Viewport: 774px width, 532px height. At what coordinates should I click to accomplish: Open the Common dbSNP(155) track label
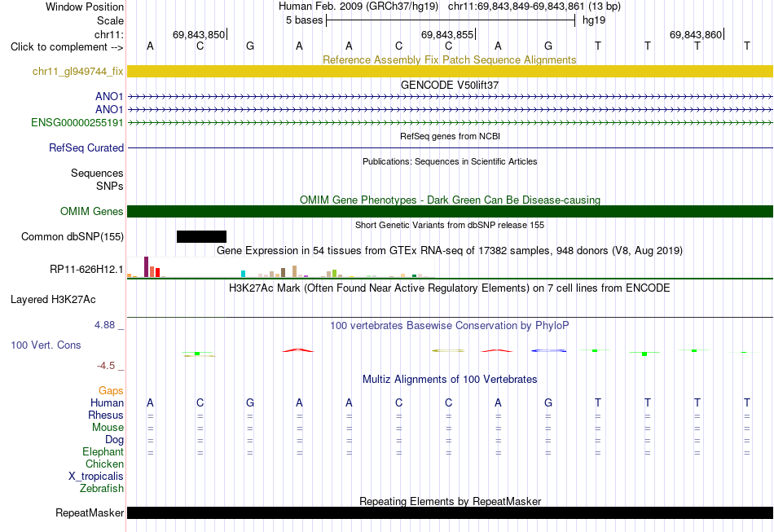[73, 237]
